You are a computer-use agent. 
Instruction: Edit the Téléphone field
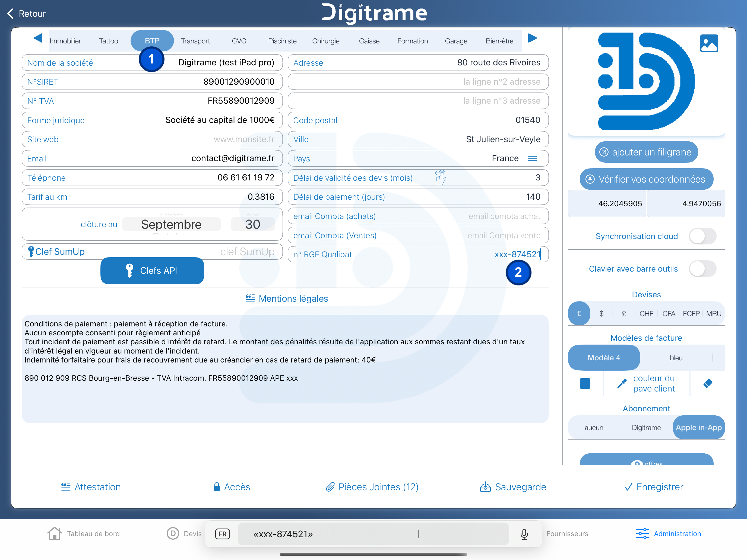(x=152, y=177)
